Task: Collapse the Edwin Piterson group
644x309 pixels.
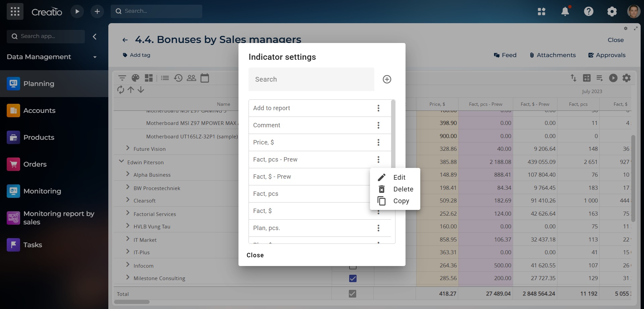Action: point(121,162)
